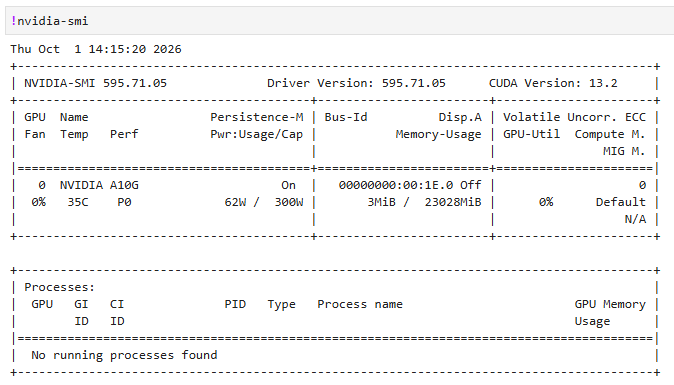Viewport: 674px width, 385px height.
Task: Click No running processes found text
Action: coord(124,355)
